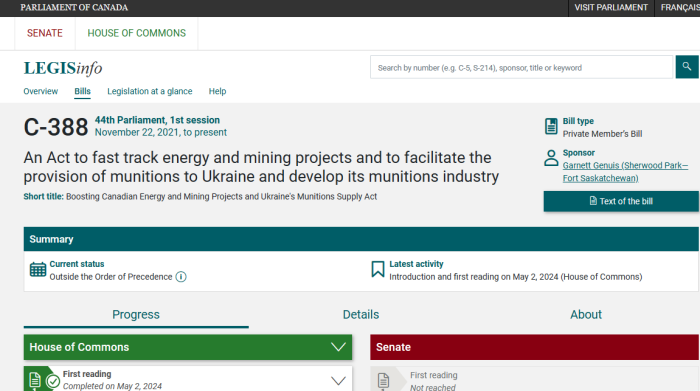Open the Garnett Genuis sponsor link

pyautogui.click(x=625, y=171)
